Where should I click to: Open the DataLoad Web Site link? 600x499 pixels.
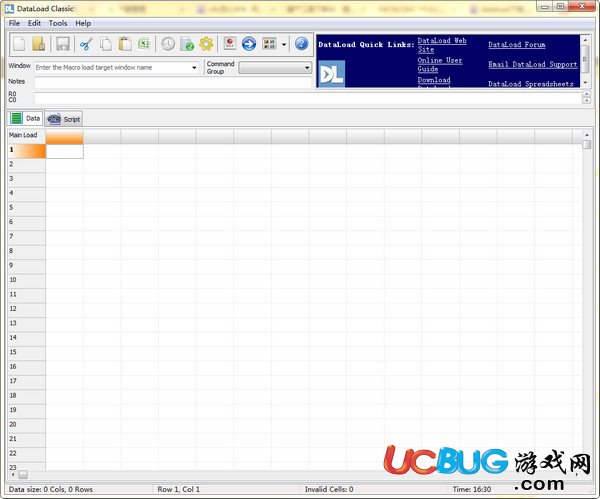point(442,45)
